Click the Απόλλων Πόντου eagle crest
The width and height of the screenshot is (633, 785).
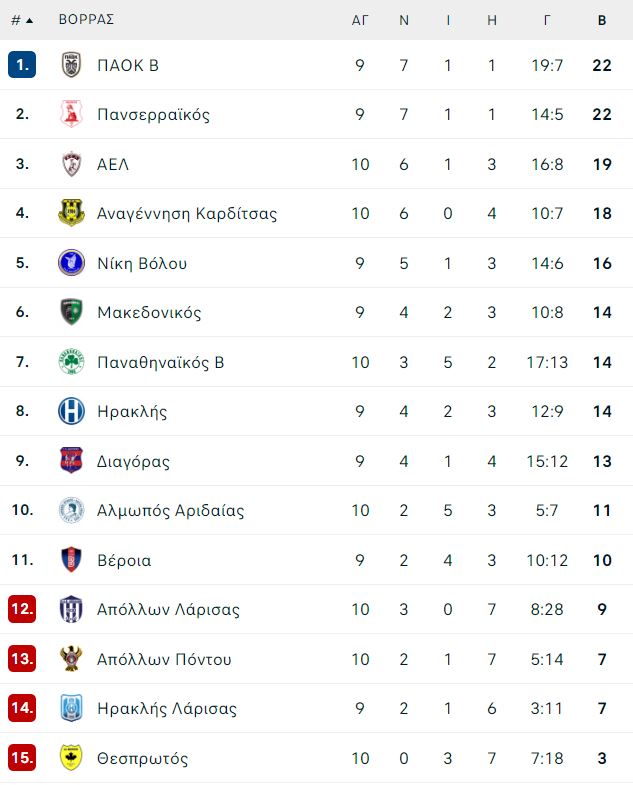71,658
